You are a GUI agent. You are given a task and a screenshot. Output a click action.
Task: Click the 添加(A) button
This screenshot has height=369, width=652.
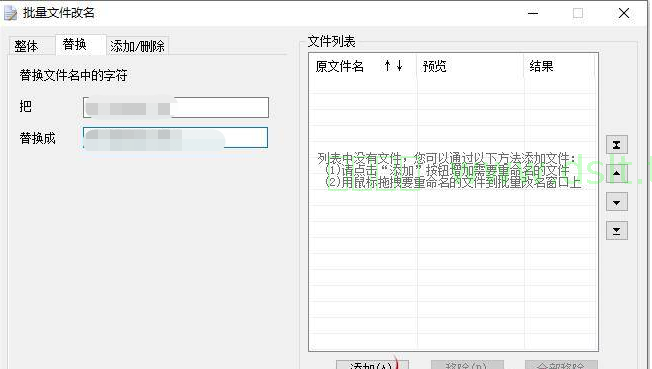click(x=372, y=365)
